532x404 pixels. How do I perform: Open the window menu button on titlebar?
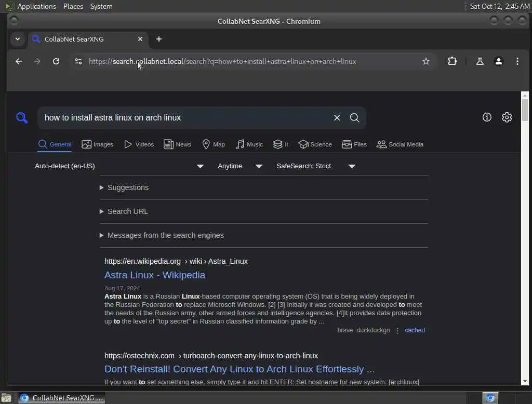pyautogui.click(x=14, y=21)
